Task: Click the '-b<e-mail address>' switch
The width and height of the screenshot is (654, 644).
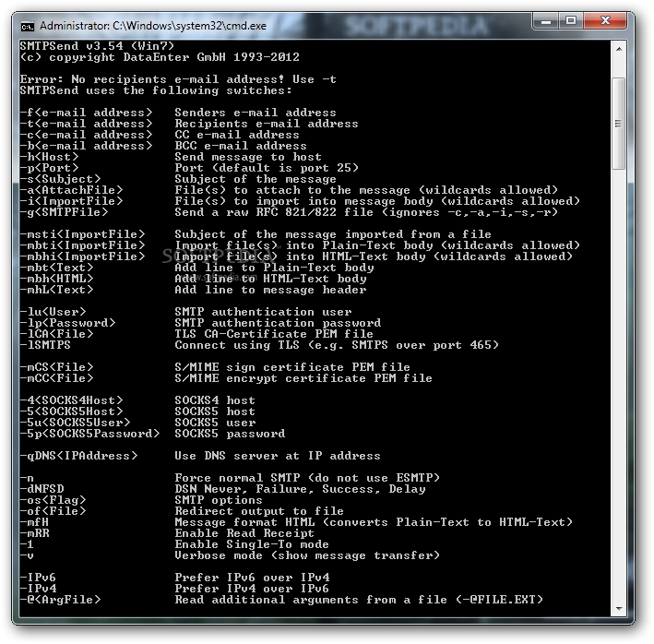Action: click(x=87, y=146)
